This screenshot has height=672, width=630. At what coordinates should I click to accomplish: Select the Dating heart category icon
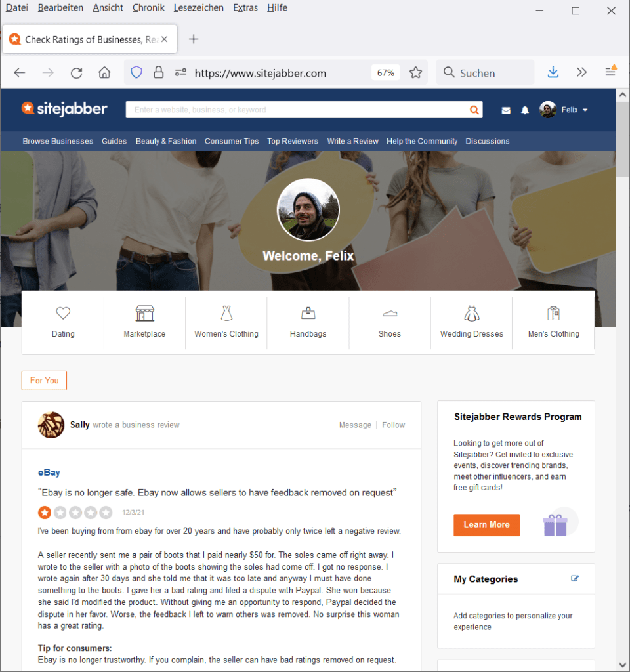pyautogui.click(x=63, y=314)
